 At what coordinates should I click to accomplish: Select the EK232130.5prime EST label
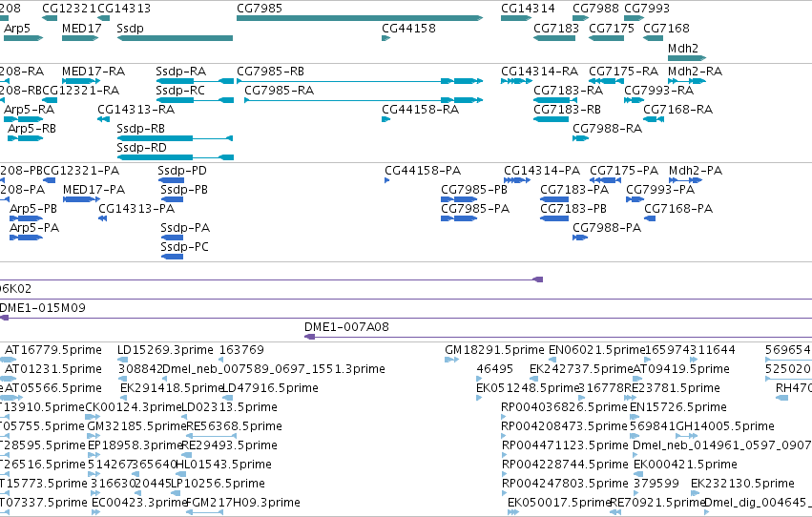[x=742, y=484]
